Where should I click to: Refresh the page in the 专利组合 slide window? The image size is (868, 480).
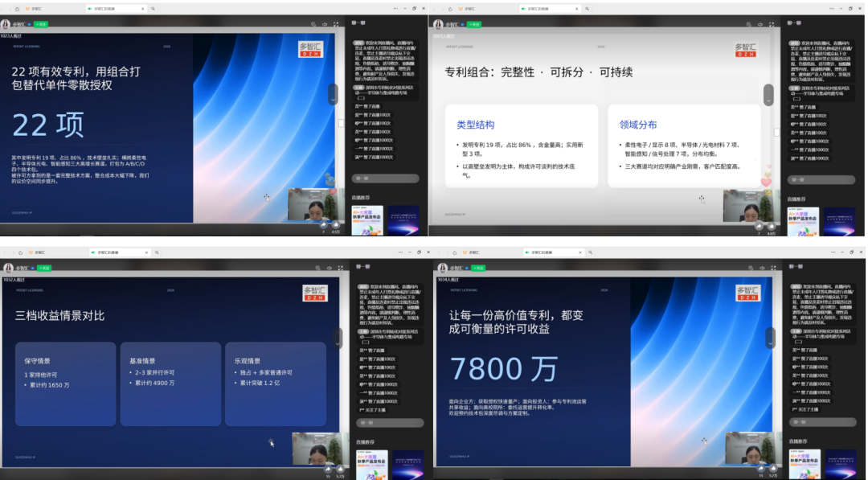click(450, 9)
